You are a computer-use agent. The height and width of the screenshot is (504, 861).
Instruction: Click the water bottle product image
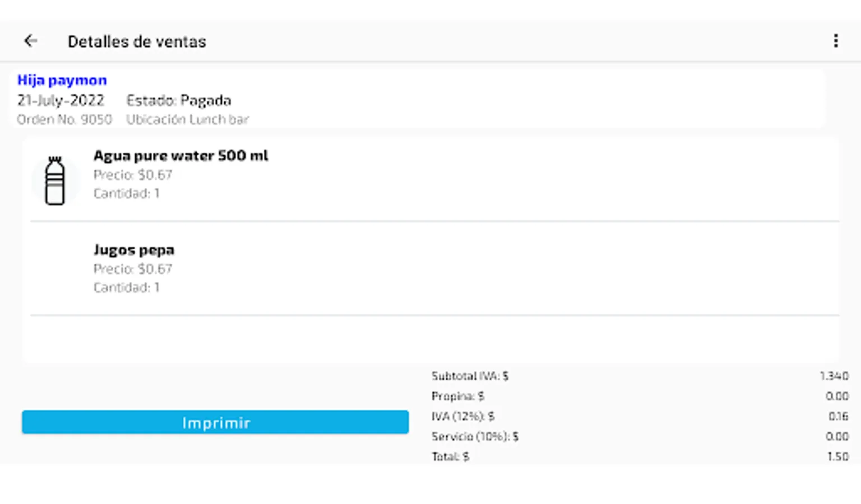click(54, 180)
